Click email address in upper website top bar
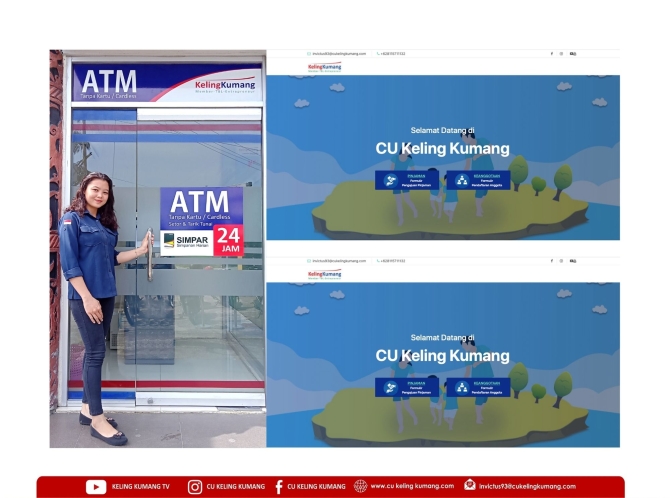The image size is (670, 498). coord(338,54)
